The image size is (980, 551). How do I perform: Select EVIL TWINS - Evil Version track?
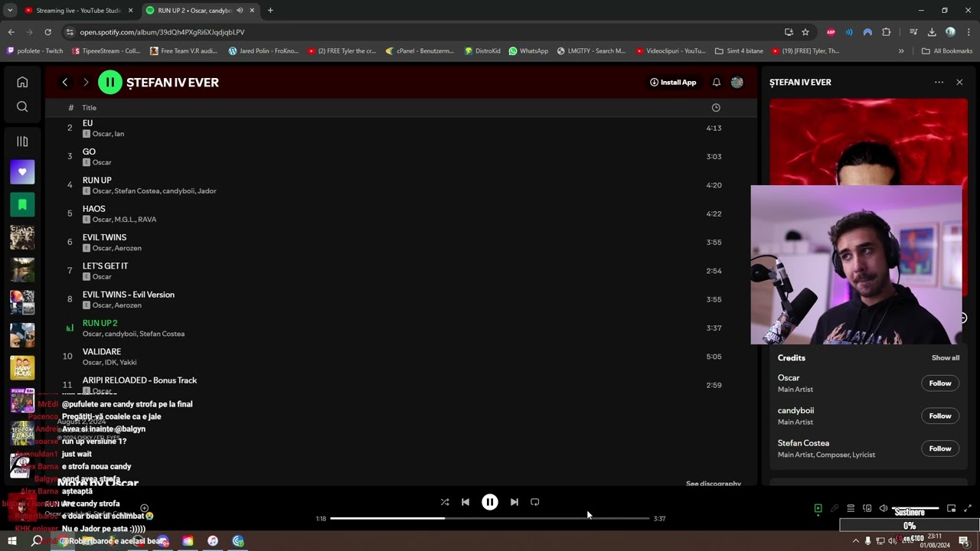[129, 295]
